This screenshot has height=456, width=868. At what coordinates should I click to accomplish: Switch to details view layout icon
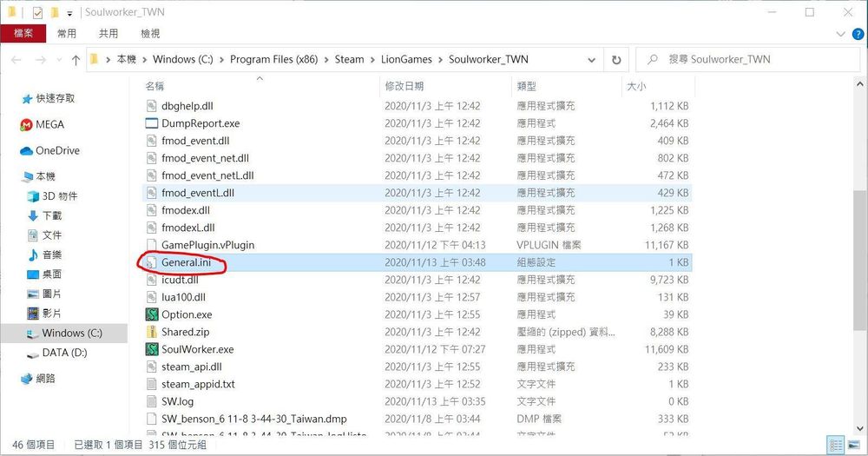pos(835,445)
